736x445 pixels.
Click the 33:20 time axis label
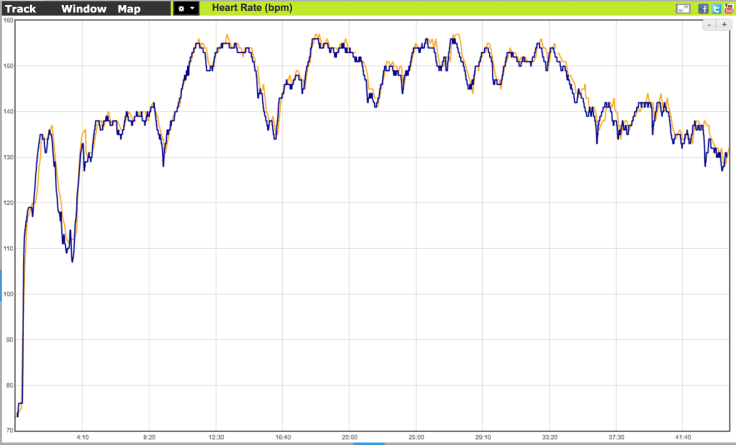(549, 437)
